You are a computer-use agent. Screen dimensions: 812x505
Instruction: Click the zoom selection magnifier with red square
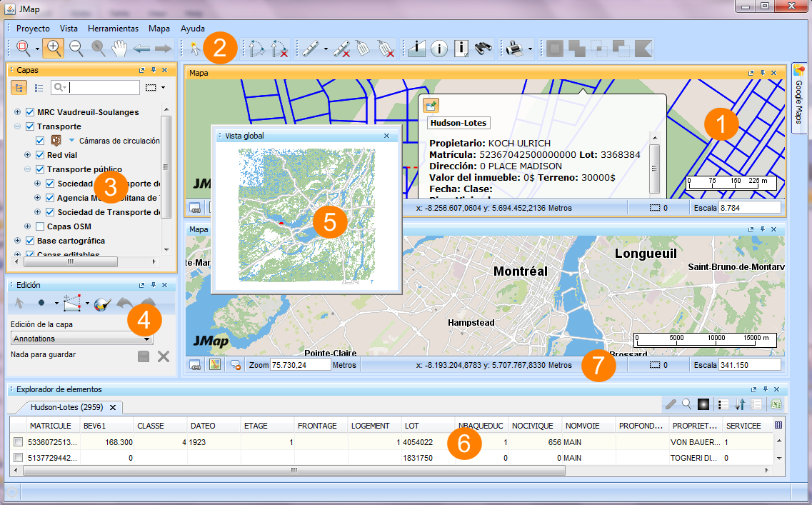(x=23, y=48)
